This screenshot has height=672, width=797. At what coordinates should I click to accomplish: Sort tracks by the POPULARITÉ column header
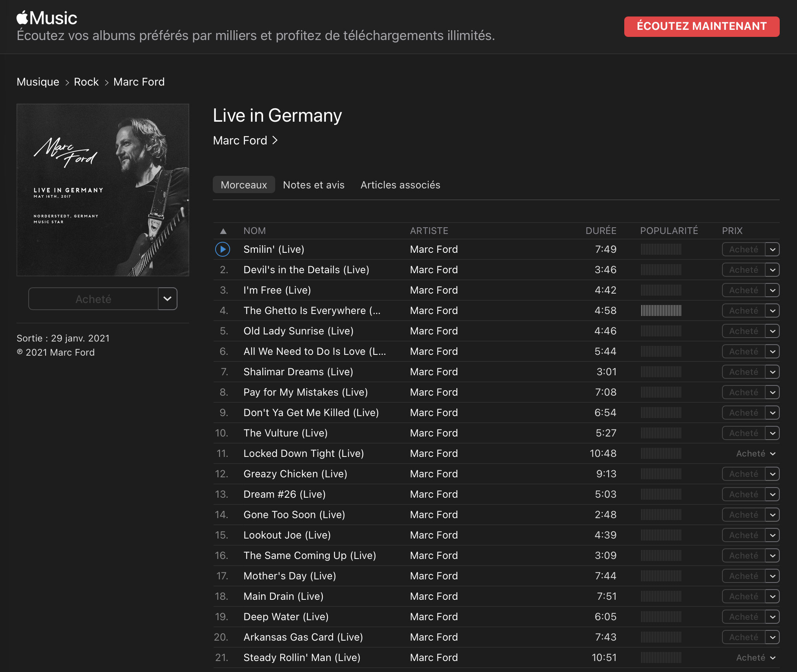pyautogui.click(x=669, y=231)
